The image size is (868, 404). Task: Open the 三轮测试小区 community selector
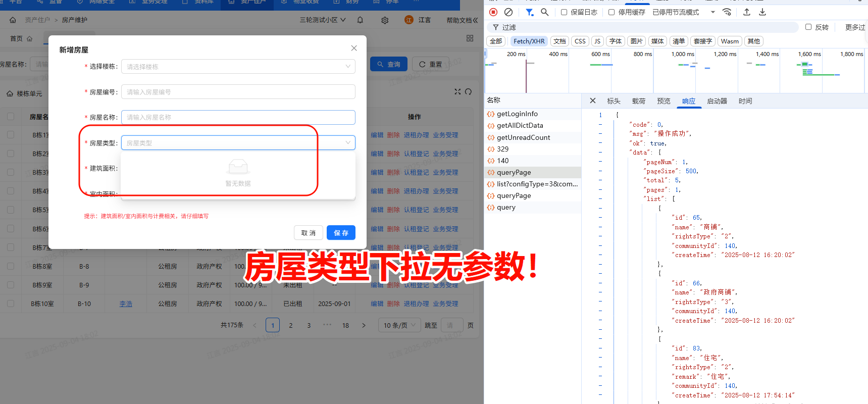coord(323,20)
